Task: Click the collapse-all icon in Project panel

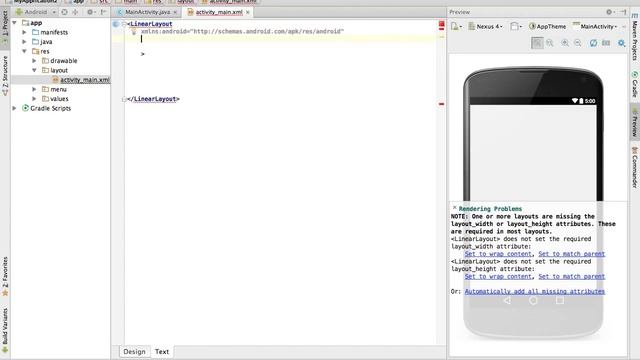Action: point(75,12)
